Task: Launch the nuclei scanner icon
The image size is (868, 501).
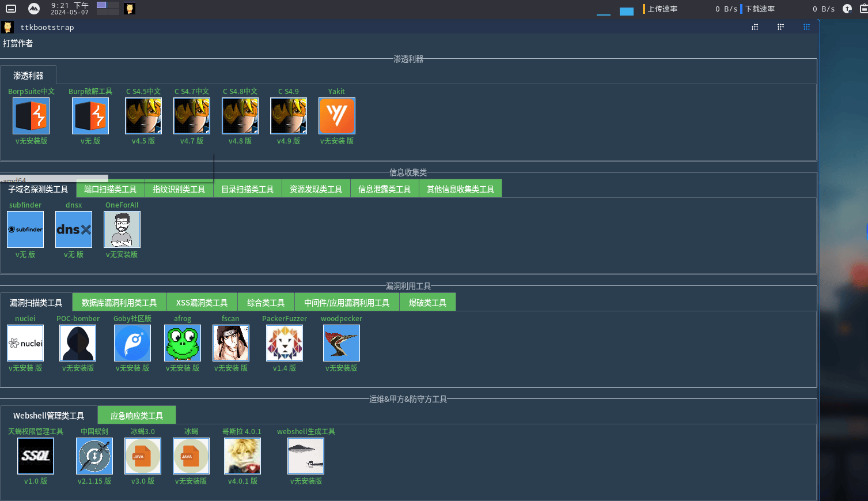Action: 25,343
